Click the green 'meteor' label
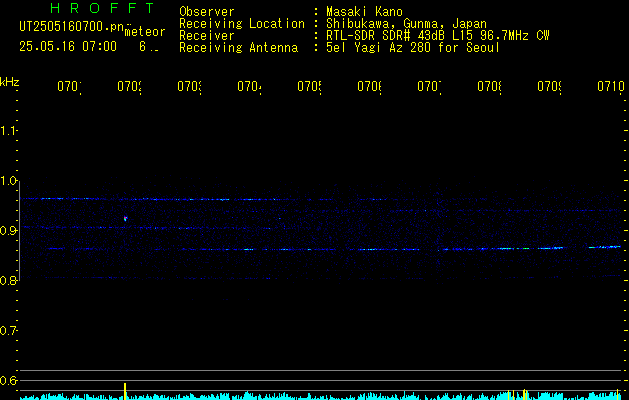Image resolution: width=629 pixels, height=400 pixels. [x=145, y=32]
